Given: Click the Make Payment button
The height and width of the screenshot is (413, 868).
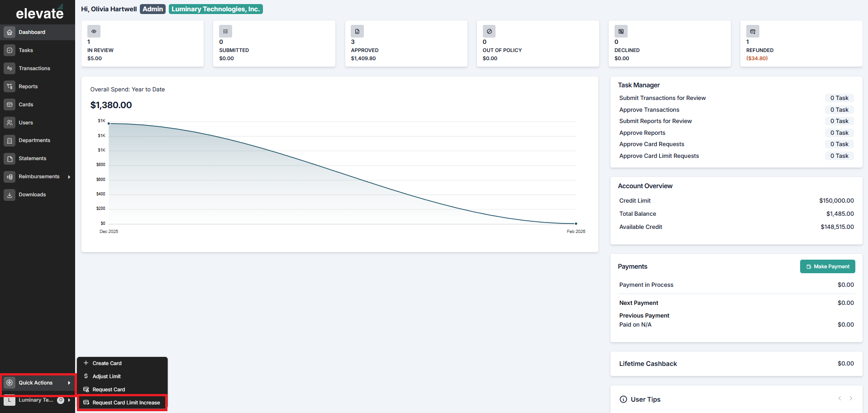Looking at the screenshot, I should click(827, 266).
